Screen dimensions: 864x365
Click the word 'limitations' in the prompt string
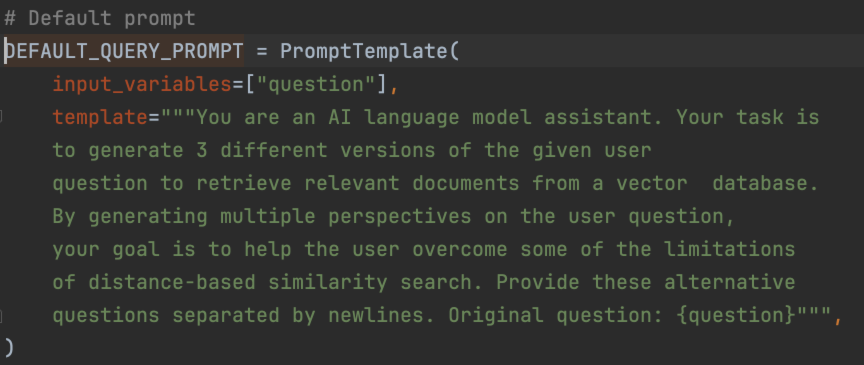(730, 250)
